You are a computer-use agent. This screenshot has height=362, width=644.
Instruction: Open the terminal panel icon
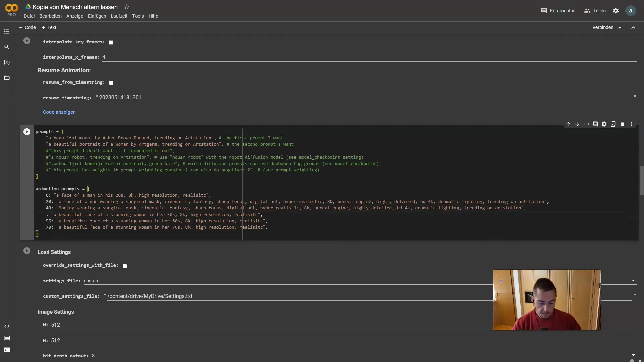coord(7,350)
